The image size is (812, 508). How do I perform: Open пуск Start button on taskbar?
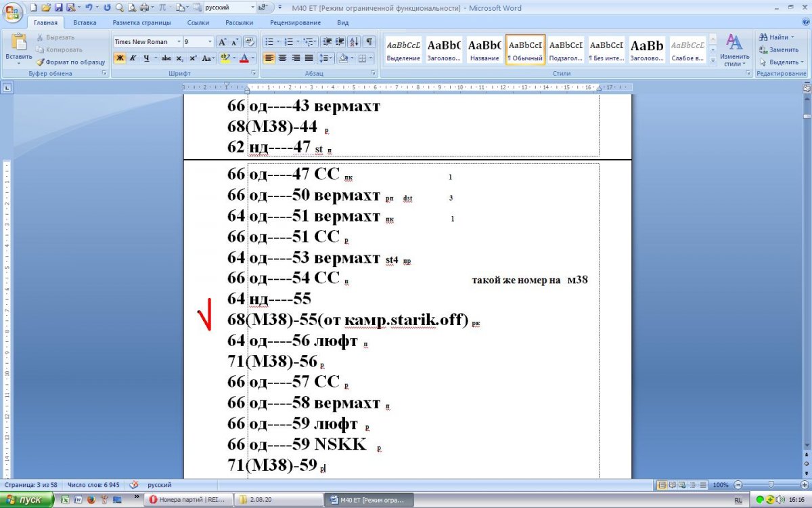(x=27, y=500)
